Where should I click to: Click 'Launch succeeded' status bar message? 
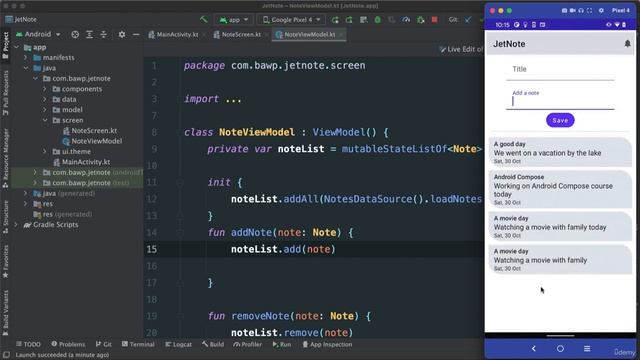click(62, 355)
